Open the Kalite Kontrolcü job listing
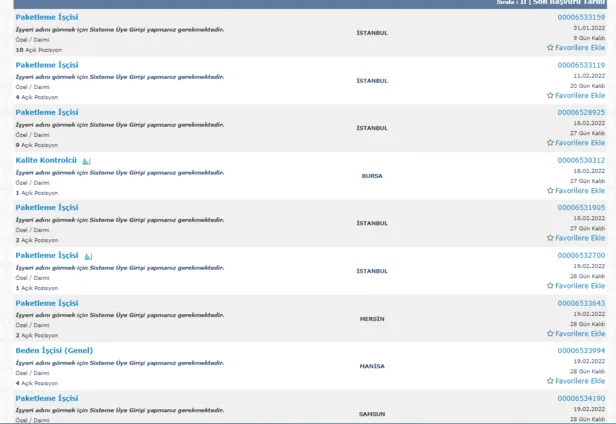 pos(46,160)
